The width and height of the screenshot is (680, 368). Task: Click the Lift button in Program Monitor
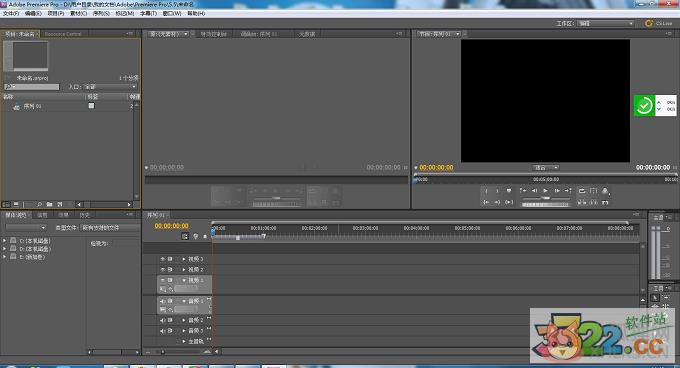click(x=582, y=202)
